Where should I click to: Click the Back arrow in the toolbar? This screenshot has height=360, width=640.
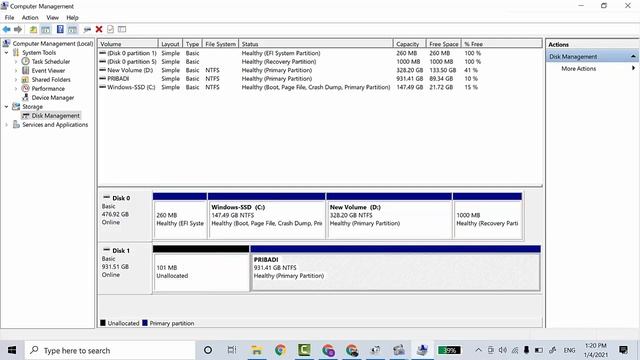[7, 29]
